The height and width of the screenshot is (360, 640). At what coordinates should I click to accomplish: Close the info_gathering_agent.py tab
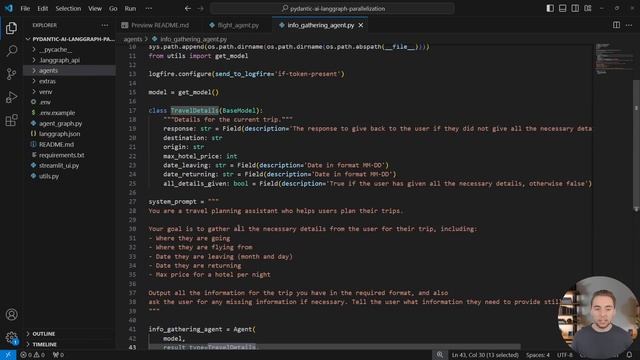pyautogui.click(x=361, y=25)
